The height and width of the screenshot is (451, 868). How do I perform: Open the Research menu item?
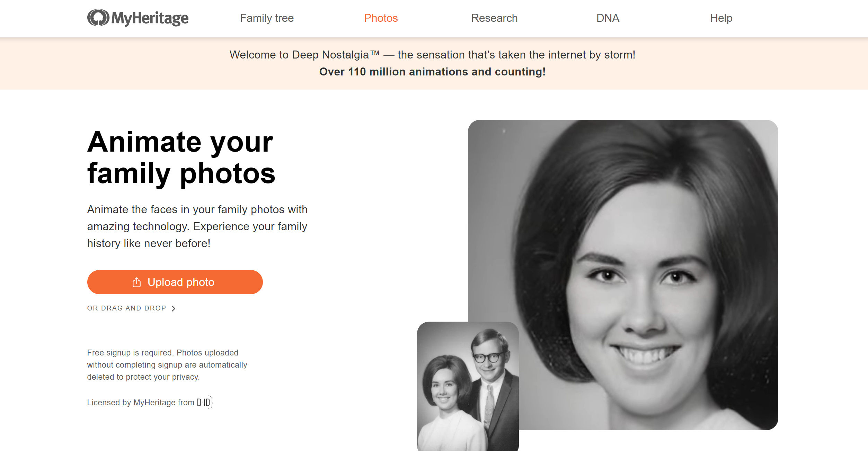(494, 18)
